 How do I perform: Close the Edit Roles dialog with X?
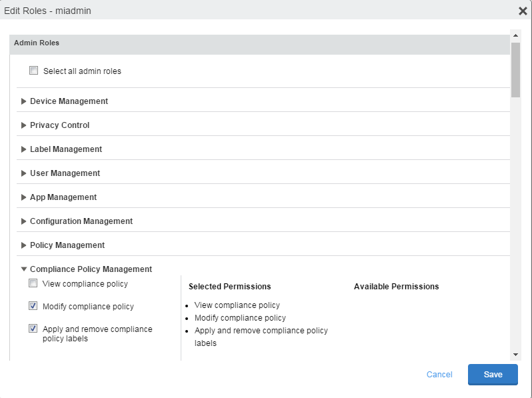523,11
